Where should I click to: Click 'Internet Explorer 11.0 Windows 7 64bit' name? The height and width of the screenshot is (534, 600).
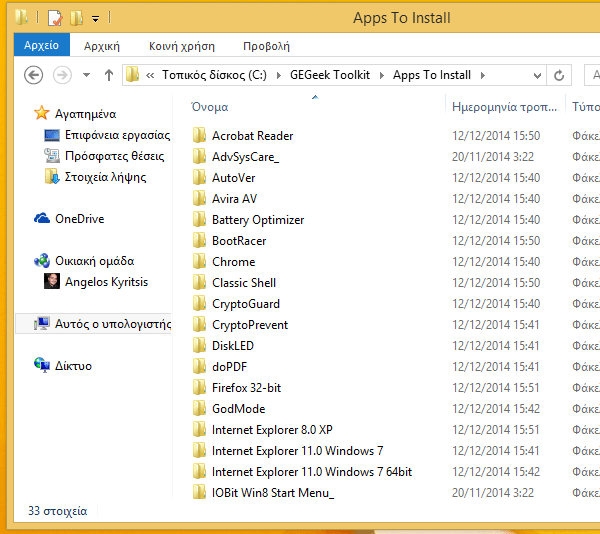312,472
